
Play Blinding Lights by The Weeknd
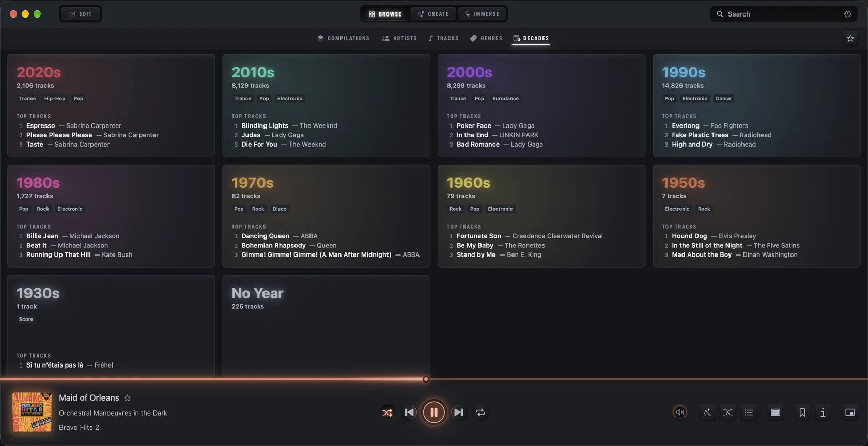click(x=285, y=126)
